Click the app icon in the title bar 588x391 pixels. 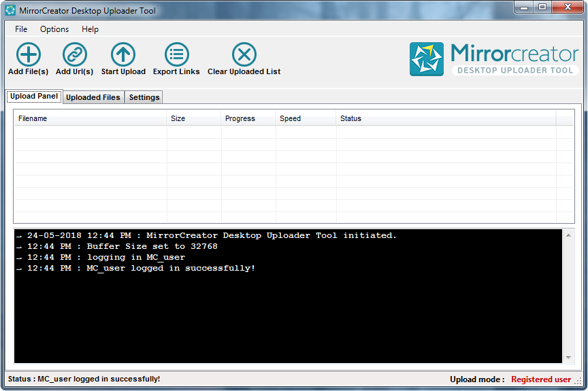(x=10, y=10)
